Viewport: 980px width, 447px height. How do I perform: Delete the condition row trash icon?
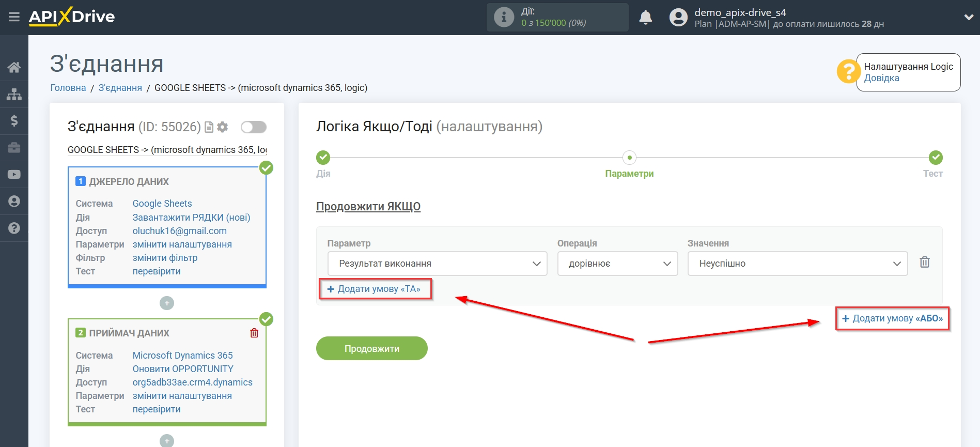pyautogui.click(x=925, y=263)
